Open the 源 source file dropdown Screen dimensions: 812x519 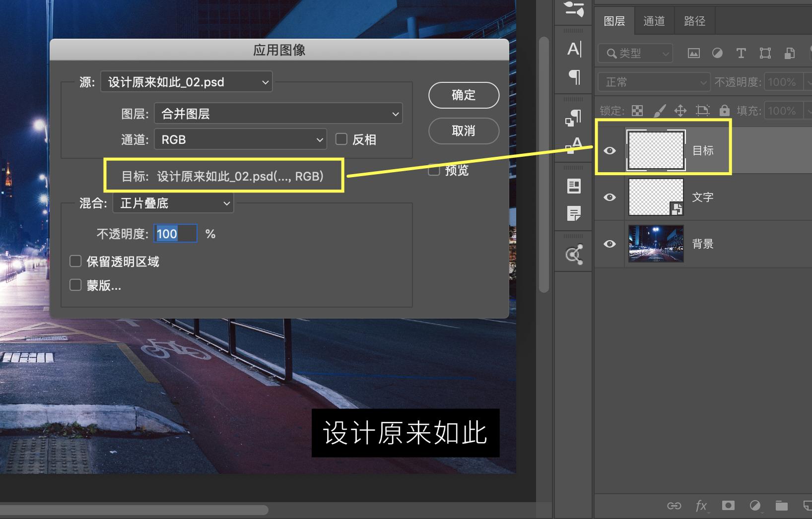pyautogui.click(x=186, y=81)
